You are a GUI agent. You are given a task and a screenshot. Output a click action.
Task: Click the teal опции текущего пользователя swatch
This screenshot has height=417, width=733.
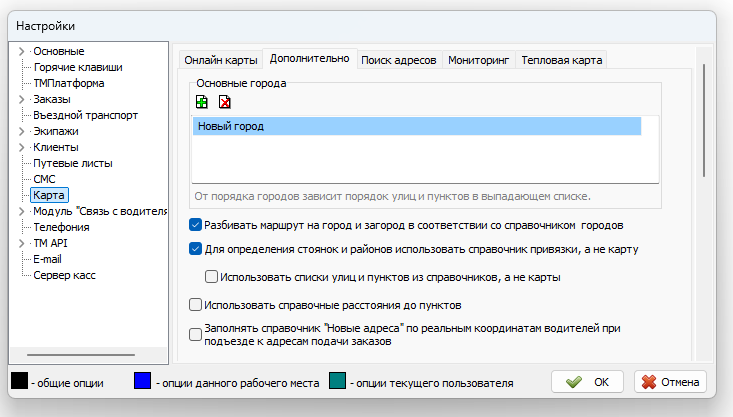(338, 381)
